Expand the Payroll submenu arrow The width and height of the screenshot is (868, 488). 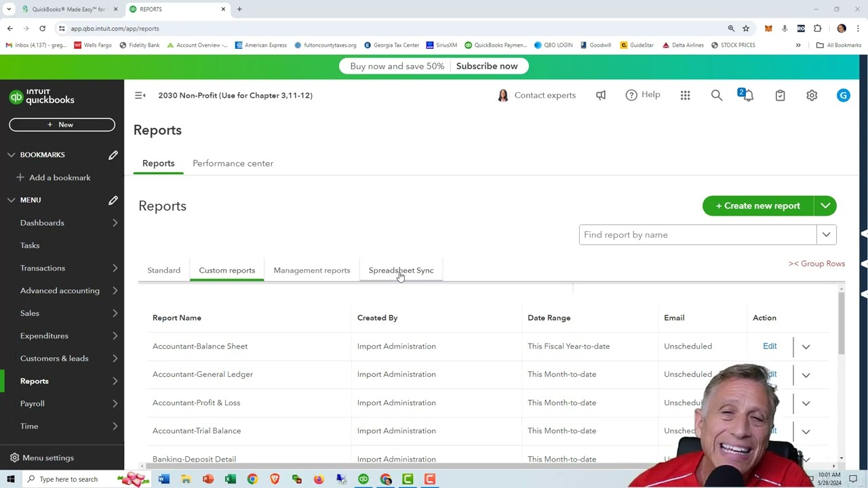click(x=115, y=404)
